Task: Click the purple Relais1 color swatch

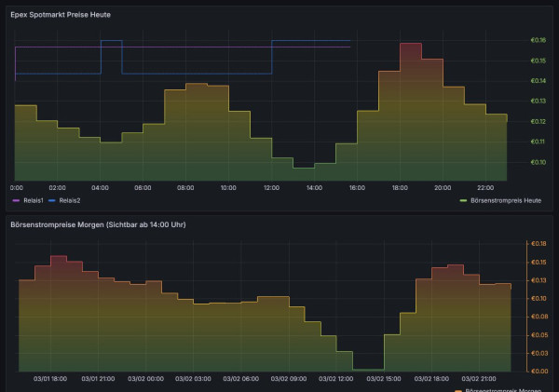Action: [x=17, y=200]
